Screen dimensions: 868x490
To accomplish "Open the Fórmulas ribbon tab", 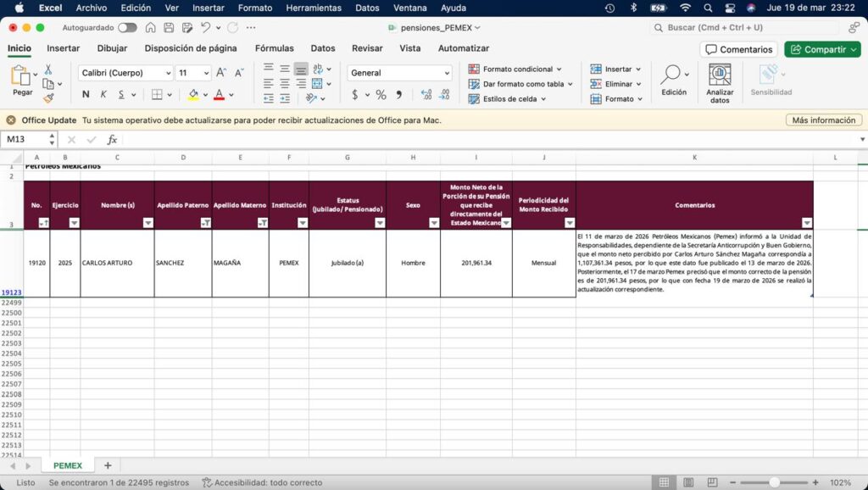I will coord(274,48).
